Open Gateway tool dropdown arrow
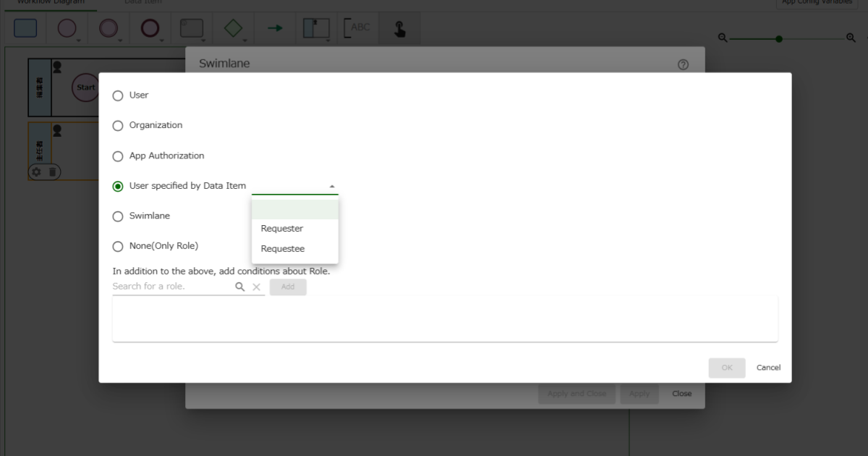 click(245, 41)
